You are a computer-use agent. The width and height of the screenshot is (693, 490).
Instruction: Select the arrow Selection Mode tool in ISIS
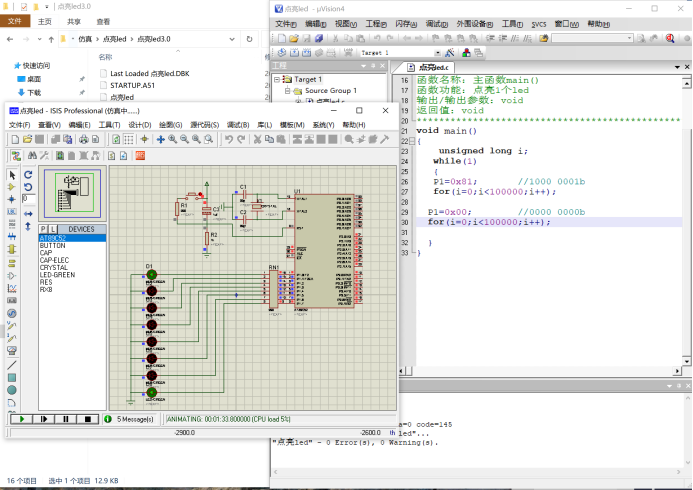(12, 174)
